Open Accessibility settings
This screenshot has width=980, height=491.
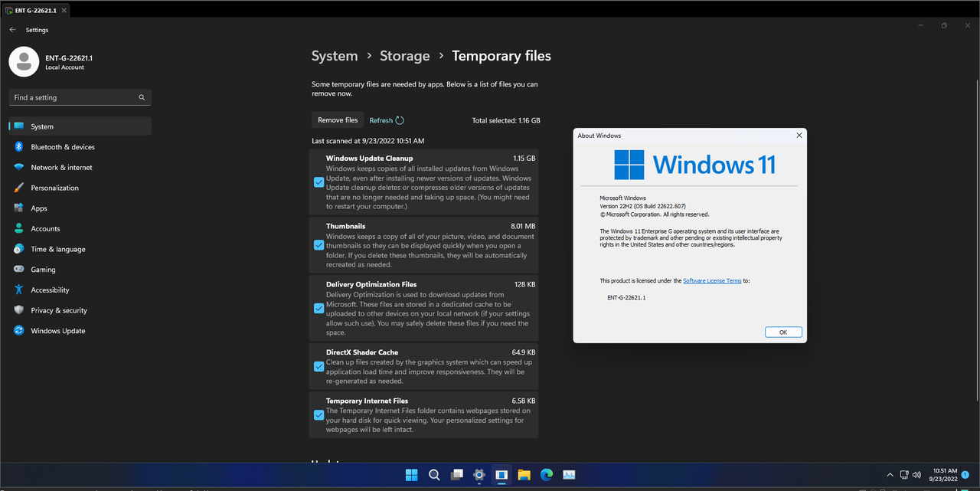(x=80, y=290)
